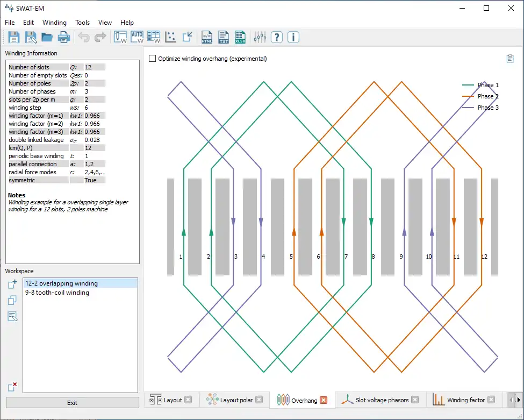Select the 9-8 tooth-coil winding item

[x=58, y=293]
